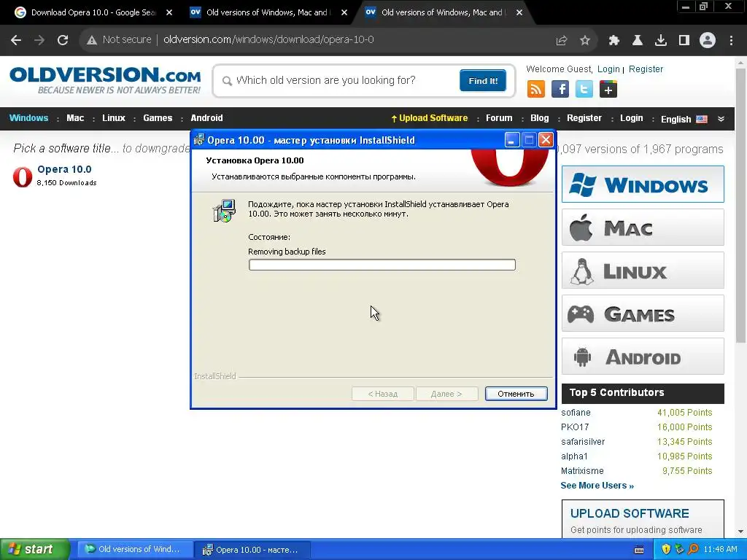
Task: Expand the nav bar double-chevron
Action: [721, 119]
